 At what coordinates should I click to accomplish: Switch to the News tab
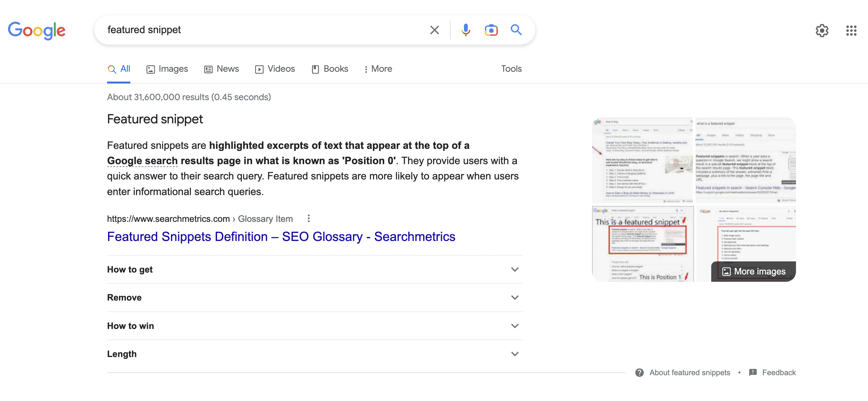[x=221, y=69]
